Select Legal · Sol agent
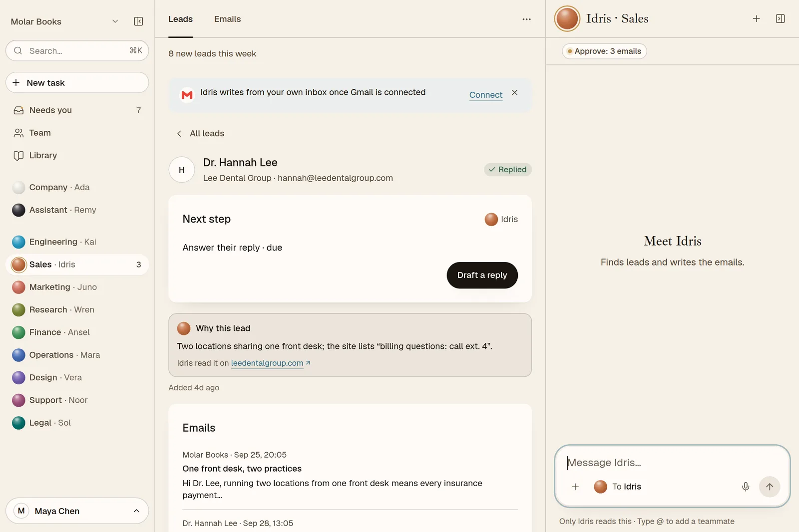Screen dimensions: 799x532 pos(77,423)
